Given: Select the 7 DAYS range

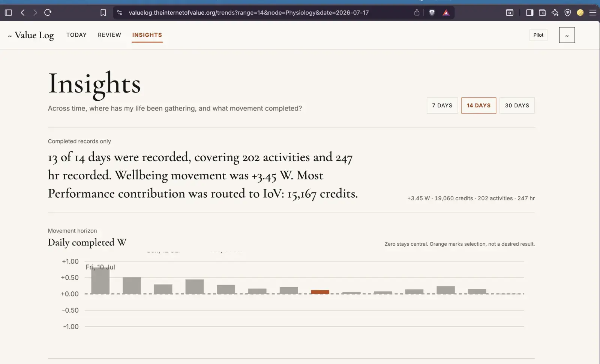Looking at the screenshot, I should [442, 106].
